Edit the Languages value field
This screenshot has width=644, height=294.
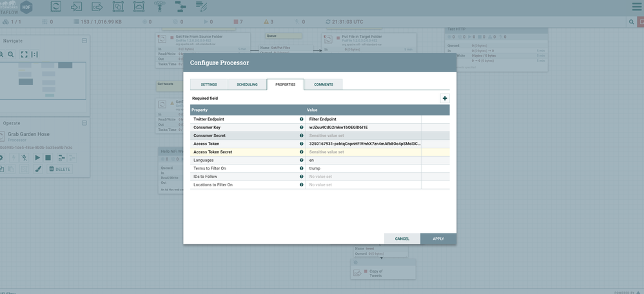[x=364, y=160]
